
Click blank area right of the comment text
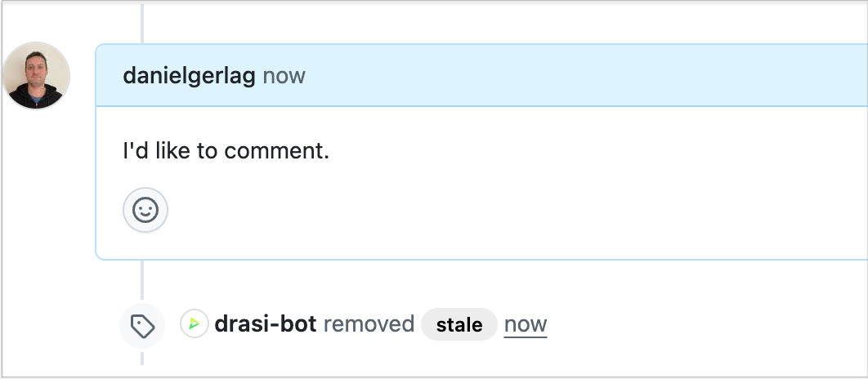coord(572,151)
